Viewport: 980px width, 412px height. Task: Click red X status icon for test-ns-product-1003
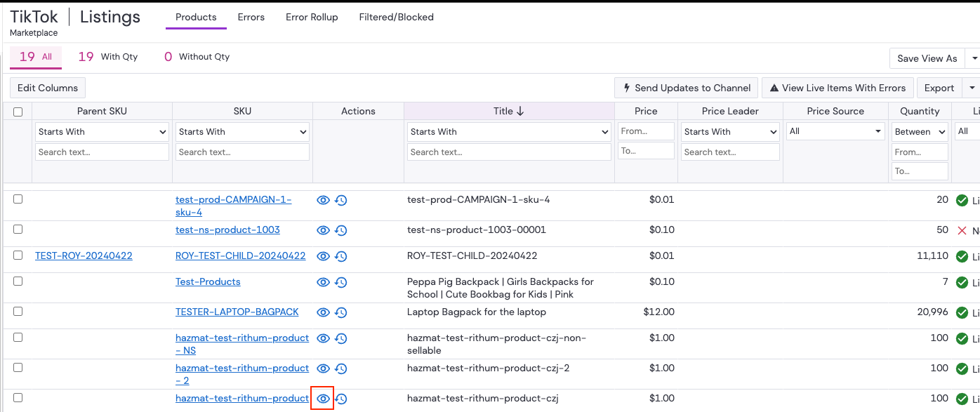(962, 230)
